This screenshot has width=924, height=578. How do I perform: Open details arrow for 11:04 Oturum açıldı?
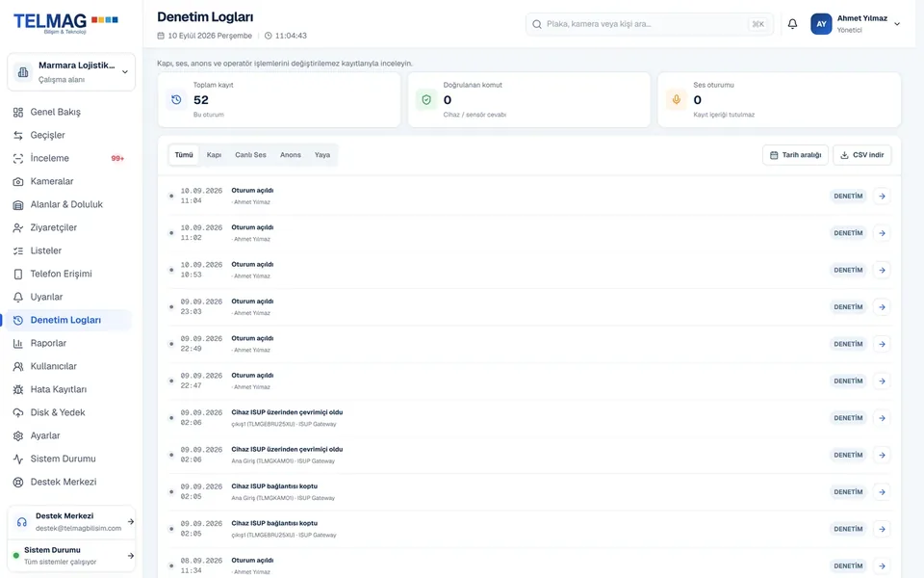pos(882,197)
